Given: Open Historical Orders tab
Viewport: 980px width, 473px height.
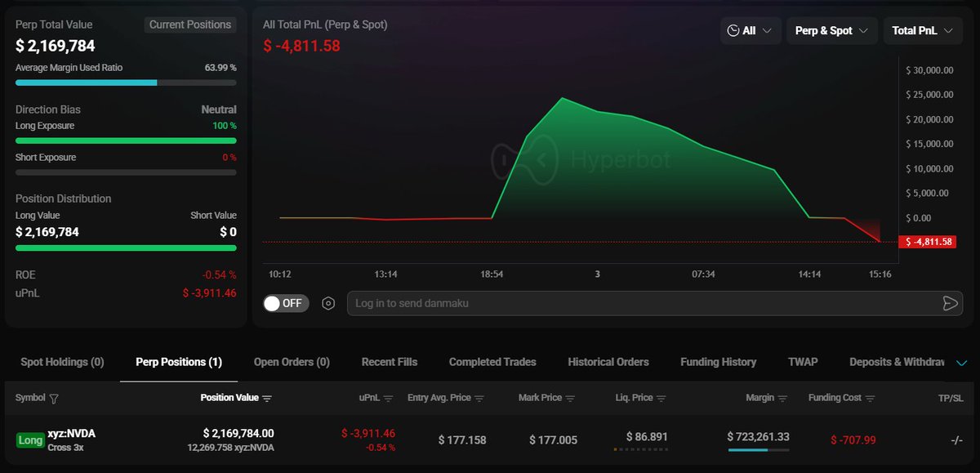Looking at the screenshot, I should (x=608, y=362).
